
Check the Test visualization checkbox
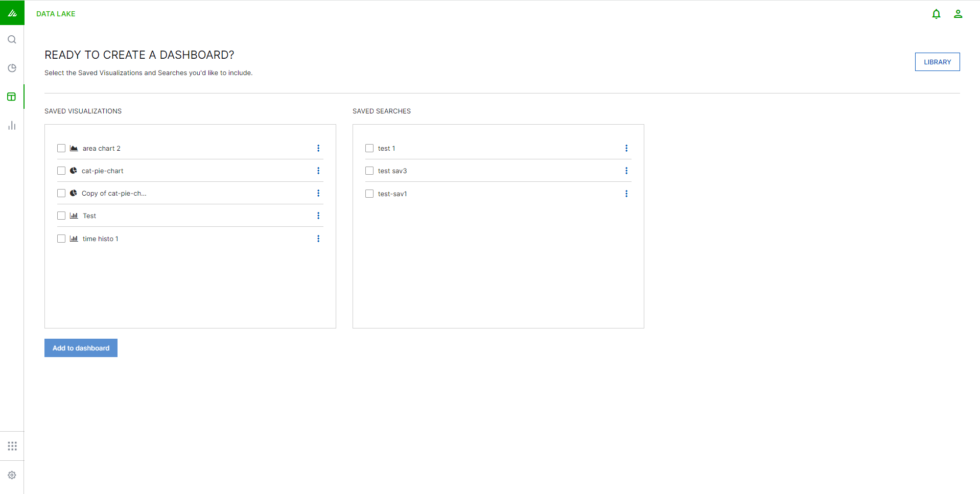coord(61,216)
